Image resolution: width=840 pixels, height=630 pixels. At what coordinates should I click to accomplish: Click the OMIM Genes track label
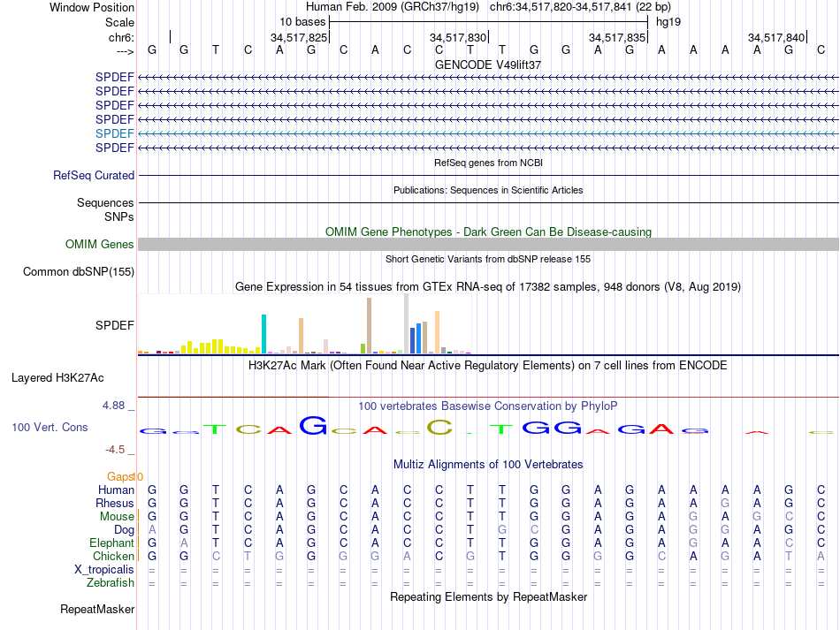pyautogui.click(x=100, y=245)
